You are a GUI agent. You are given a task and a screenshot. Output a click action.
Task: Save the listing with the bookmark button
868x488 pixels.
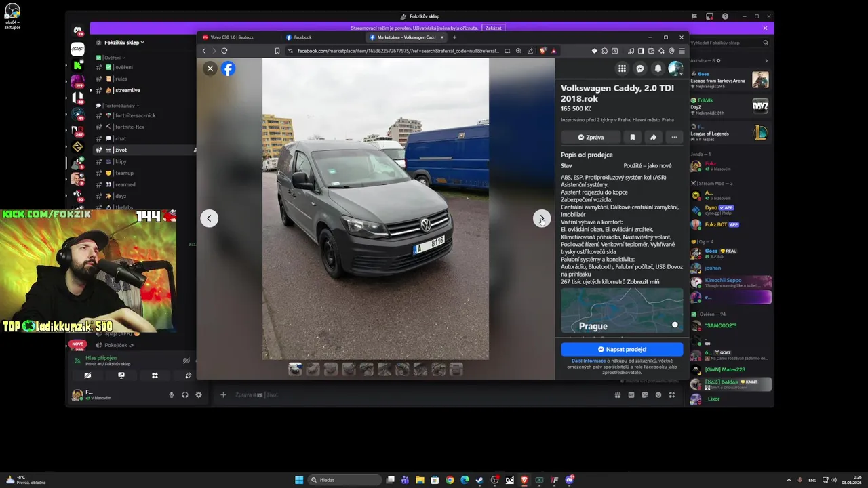[x=632, y=137]
